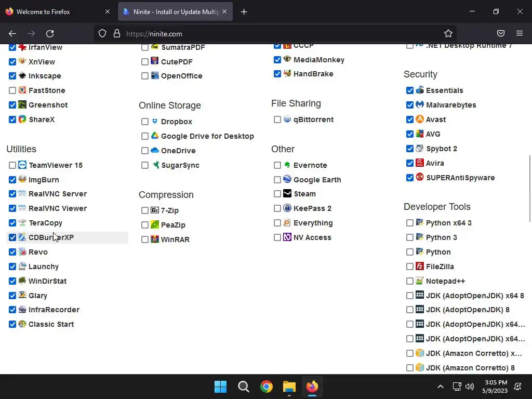Click the ShareX colorful icon

22,119
